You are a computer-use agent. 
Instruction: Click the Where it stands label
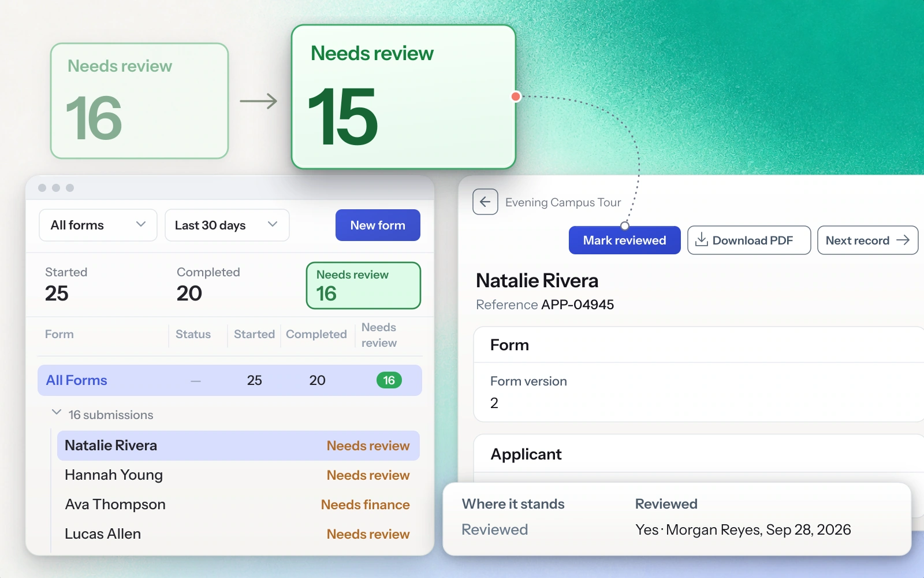(x=513, y=504)
